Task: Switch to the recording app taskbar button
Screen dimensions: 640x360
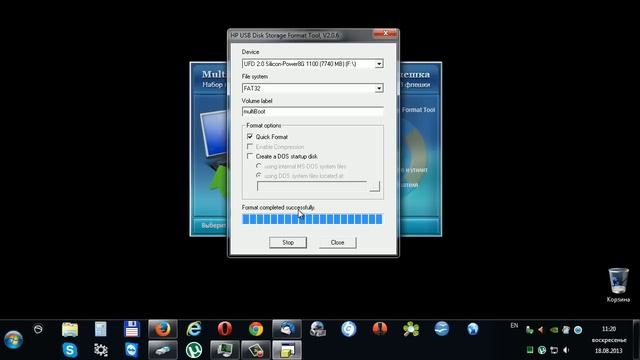Action: [256, 350]
